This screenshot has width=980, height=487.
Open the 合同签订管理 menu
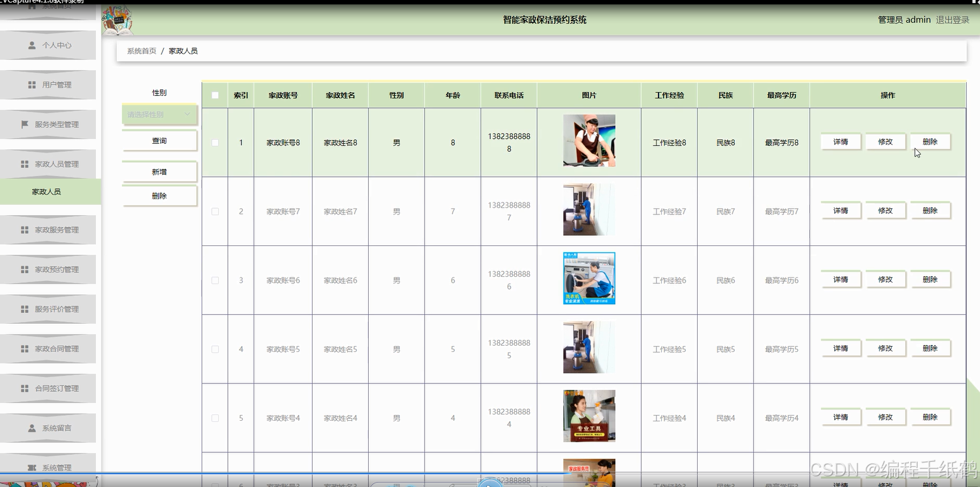click(48, 389)
